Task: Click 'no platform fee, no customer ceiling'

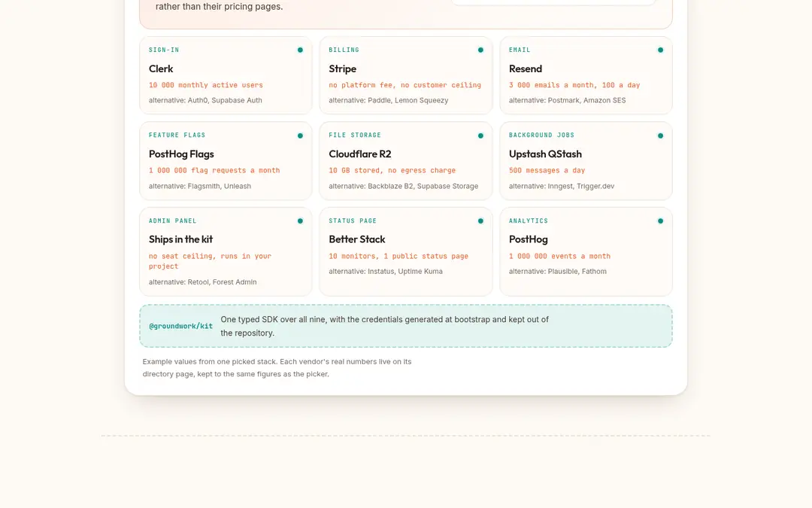Action: [x=405, y=85]
